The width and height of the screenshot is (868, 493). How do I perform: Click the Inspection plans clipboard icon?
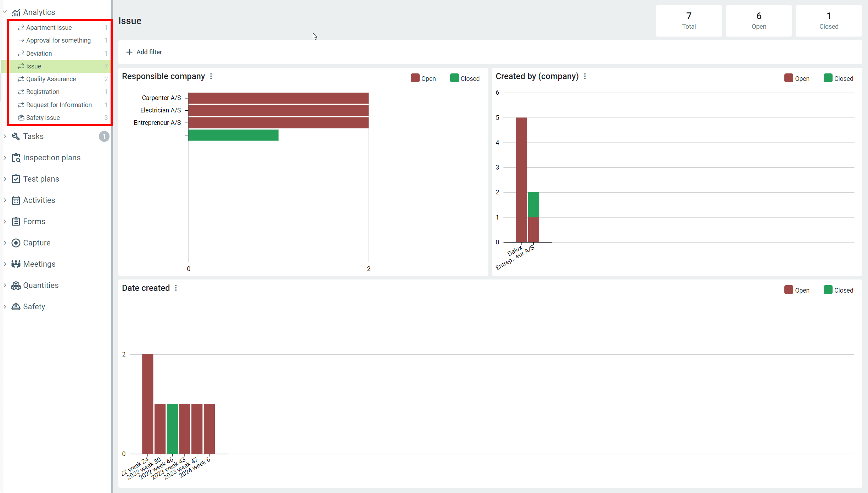click(16, 157)
